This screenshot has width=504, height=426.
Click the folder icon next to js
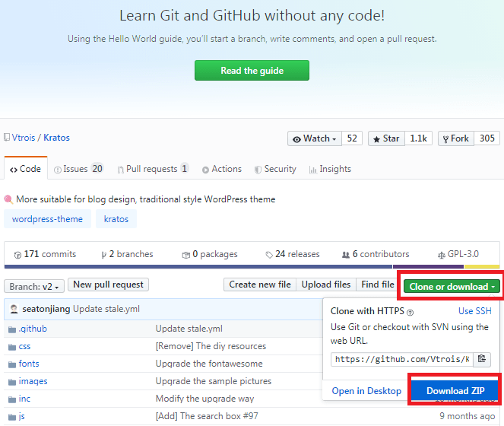click(x=12, y=417)
